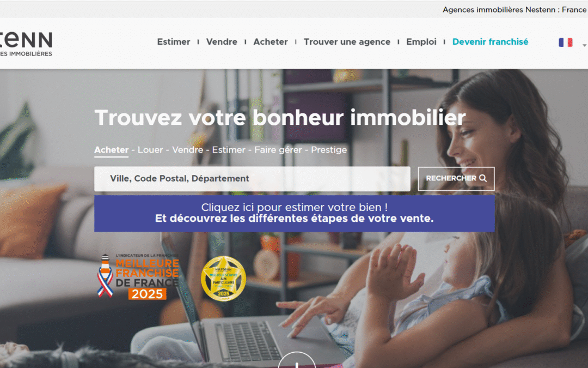
Task: Click the magnifier icon in Rechercher
Action: 483,178
